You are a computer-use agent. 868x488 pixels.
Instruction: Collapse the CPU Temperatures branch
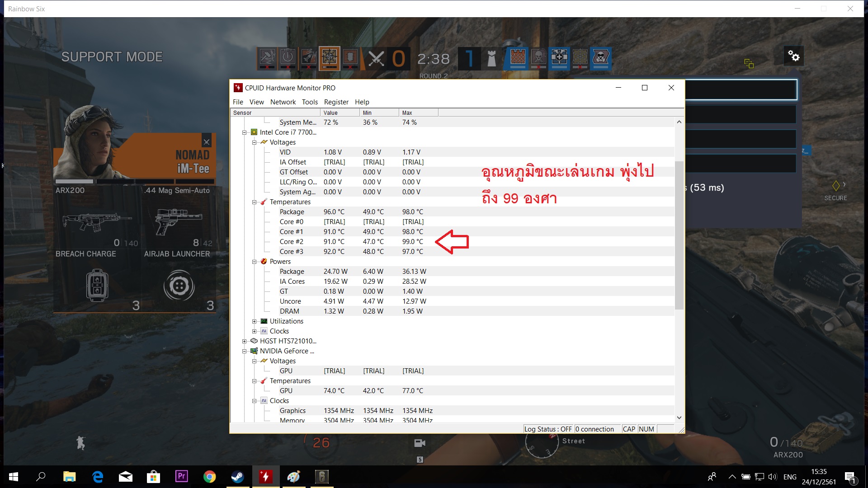[x=254, y=202]
